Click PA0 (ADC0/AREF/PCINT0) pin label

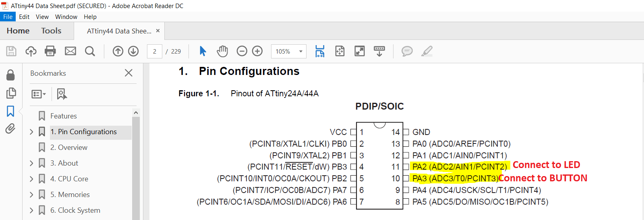click(461, 144)
